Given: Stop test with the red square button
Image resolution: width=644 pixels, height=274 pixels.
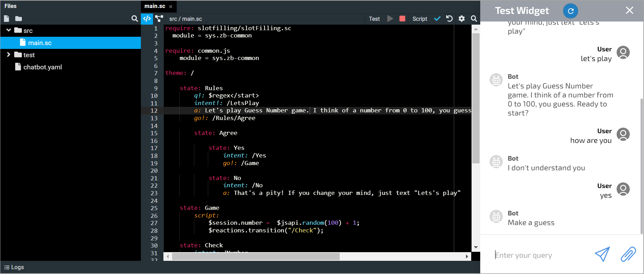Looking at the screenshot, I should tap(402, 19).
